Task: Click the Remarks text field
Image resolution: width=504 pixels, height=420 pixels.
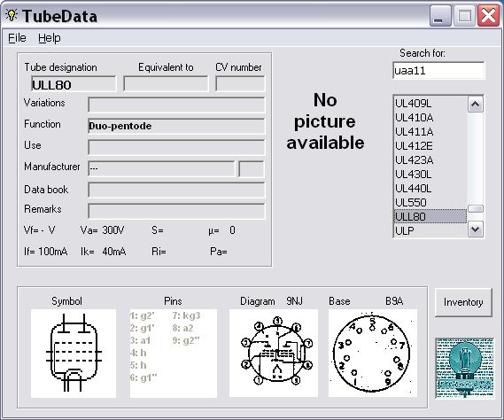Action: [177, 211]
